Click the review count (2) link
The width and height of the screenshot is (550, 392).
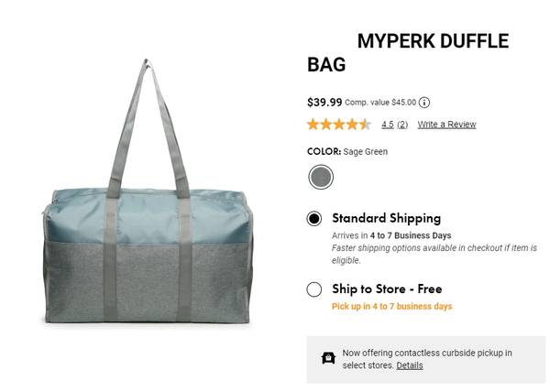pos(402,125)
